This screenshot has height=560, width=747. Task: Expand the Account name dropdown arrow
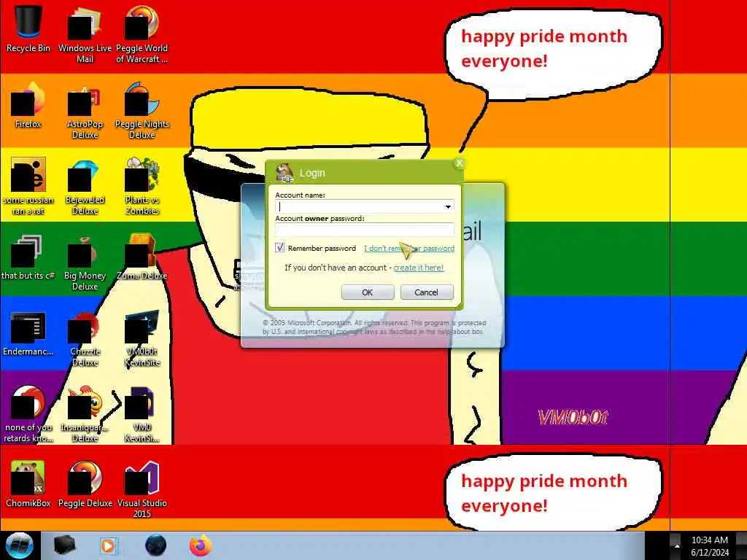[448, 206]
